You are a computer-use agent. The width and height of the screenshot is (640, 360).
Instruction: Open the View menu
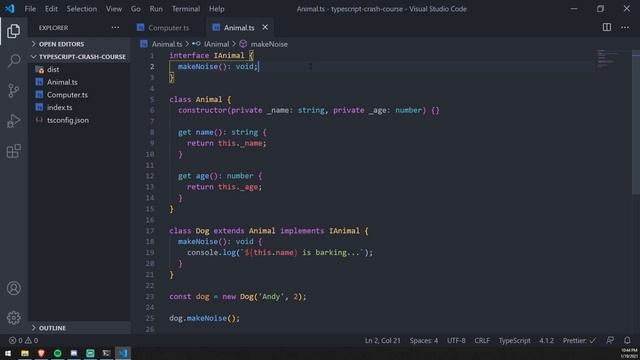tap(114, 9)
